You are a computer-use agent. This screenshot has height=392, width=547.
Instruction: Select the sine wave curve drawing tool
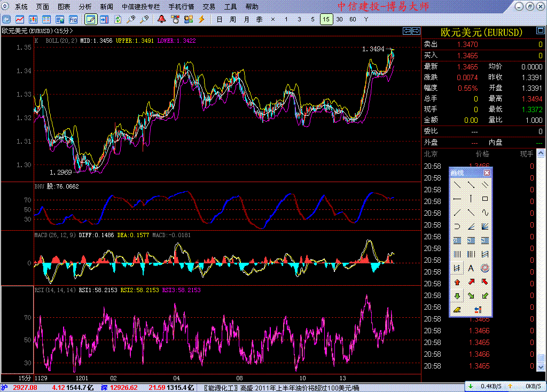point(485,213)
